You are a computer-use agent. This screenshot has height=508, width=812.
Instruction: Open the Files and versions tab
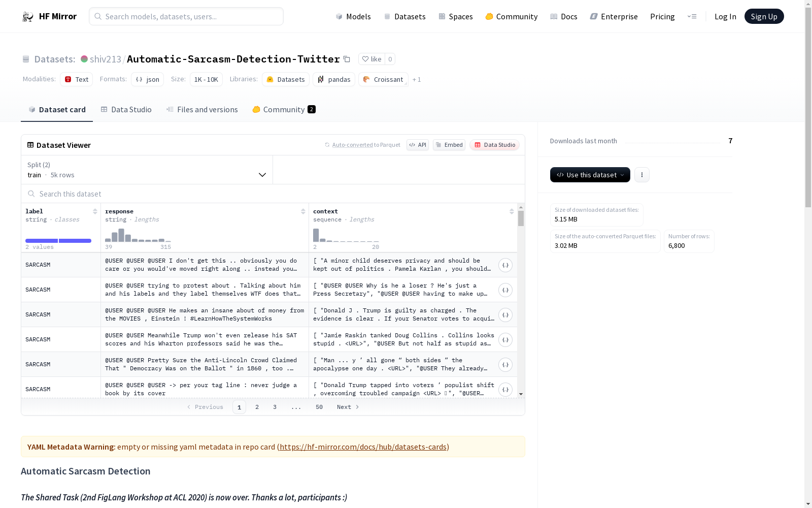point(202,110)
